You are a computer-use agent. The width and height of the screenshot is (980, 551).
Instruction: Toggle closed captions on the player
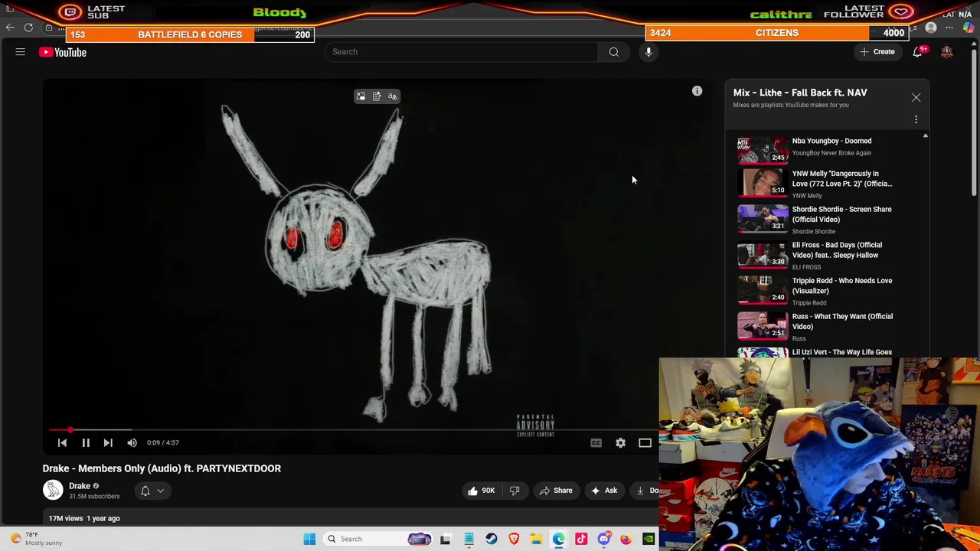pyautogui.click(x=596, y=442)
